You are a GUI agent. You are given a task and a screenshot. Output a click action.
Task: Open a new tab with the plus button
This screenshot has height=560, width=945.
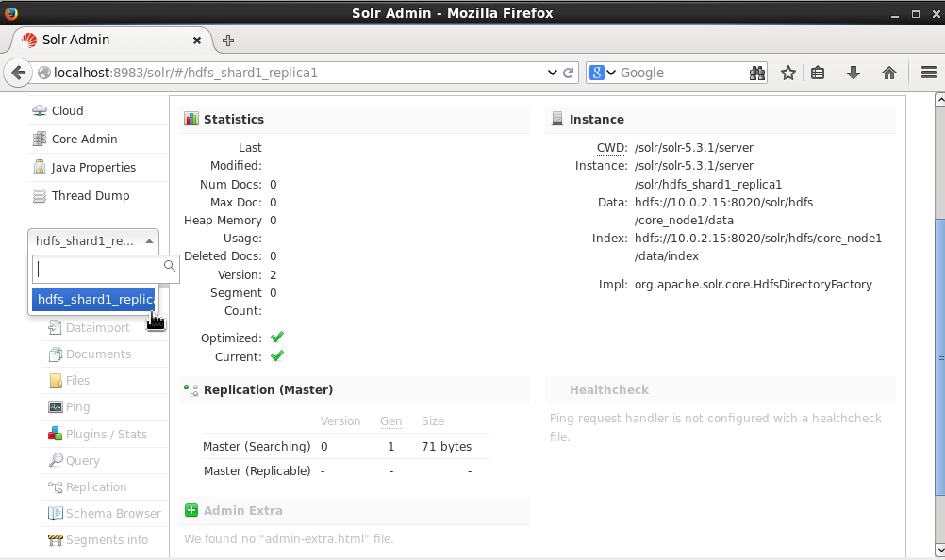(x=228, y=41)
